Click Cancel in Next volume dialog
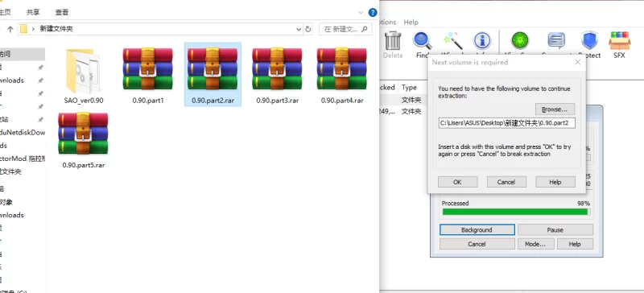Viewport: 644px width, 293px height. (x=506, y=182)
